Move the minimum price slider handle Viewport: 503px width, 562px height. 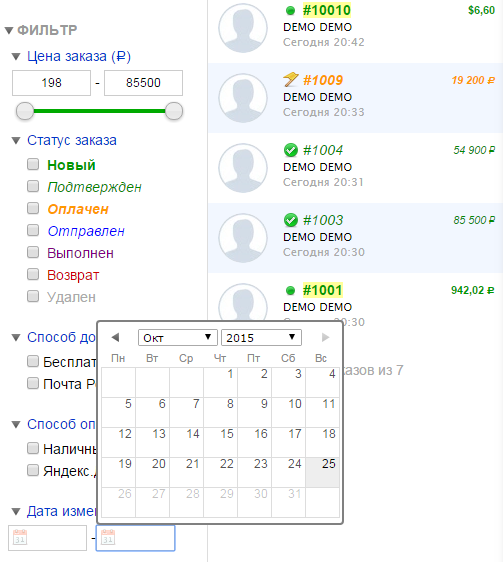[x=25, y=111]
